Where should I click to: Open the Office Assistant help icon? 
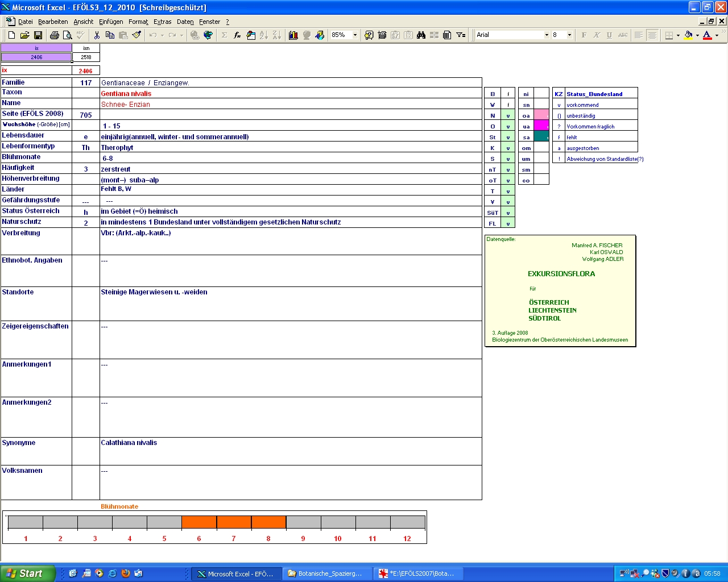[x=369, y=35]
